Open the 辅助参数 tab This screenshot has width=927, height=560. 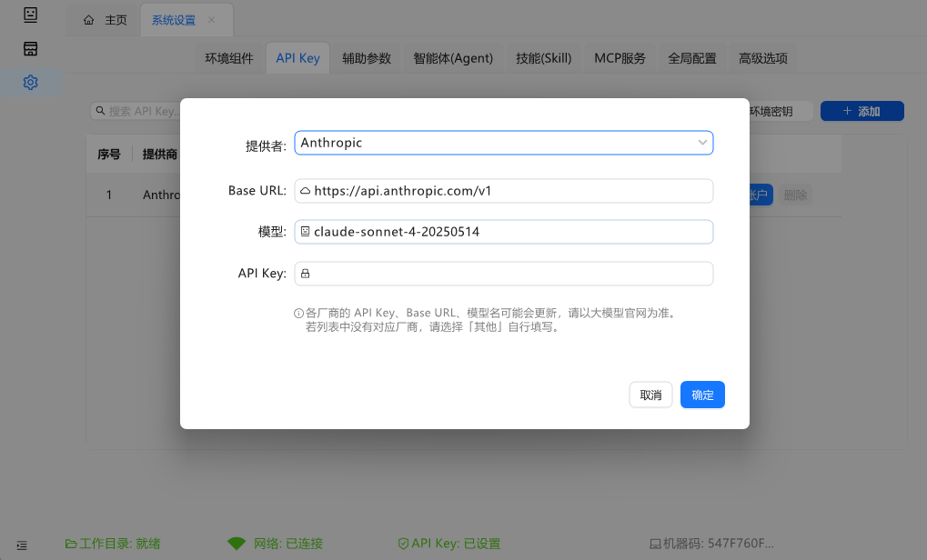367,58
